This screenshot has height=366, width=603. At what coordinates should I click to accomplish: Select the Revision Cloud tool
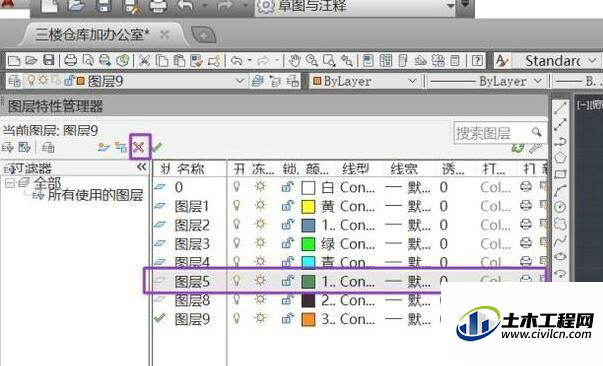coord(560,223)
